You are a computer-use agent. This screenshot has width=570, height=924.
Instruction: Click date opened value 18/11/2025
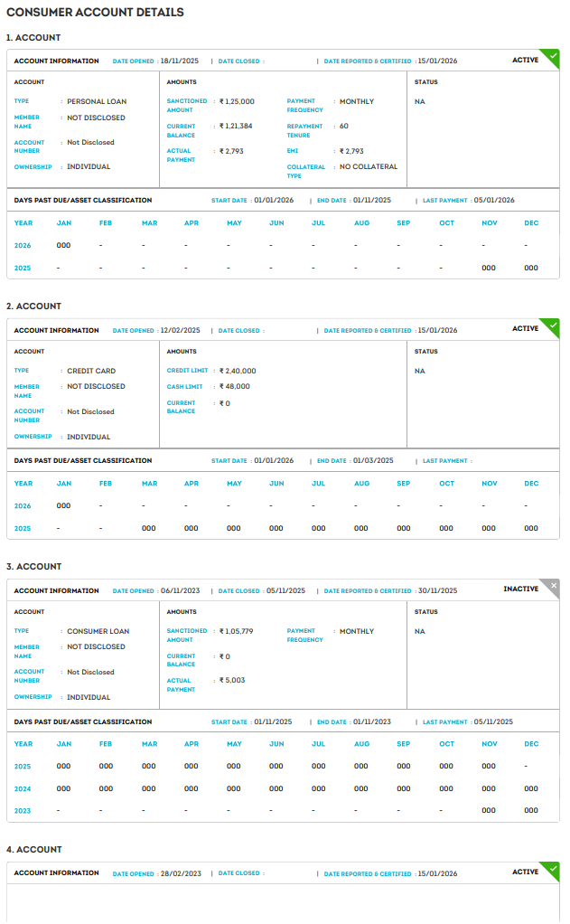point(180,61)
